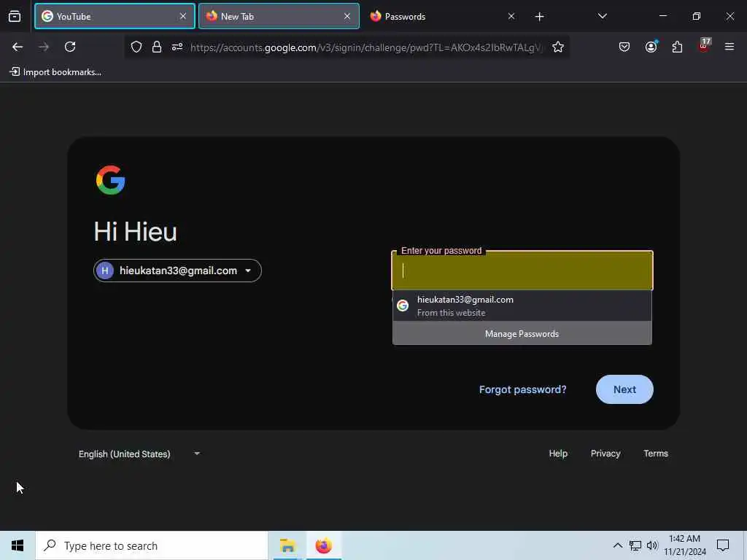Viewport: 747px width, 560px height.
Task: Expand the hieukatan33@gmail.com account switcher
Action: pos(177,271)
